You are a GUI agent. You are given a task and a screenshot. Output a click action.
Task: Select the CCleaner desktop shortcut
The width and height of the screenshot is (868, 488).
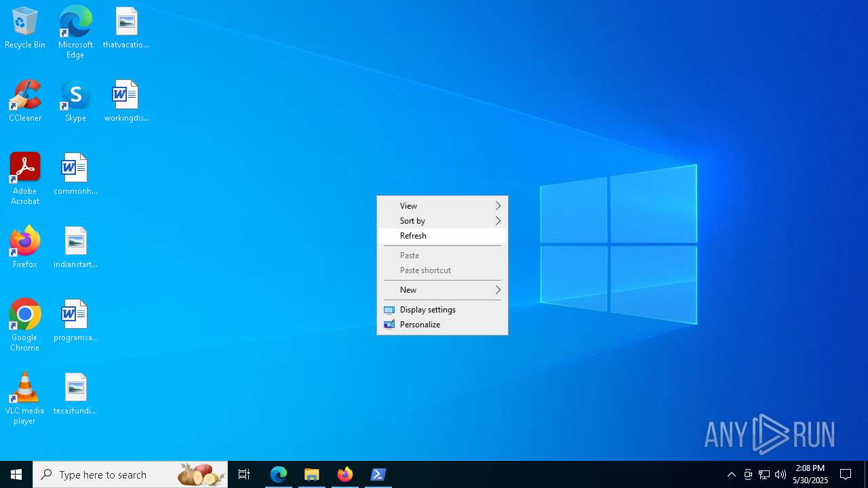(x=25, y=102)
